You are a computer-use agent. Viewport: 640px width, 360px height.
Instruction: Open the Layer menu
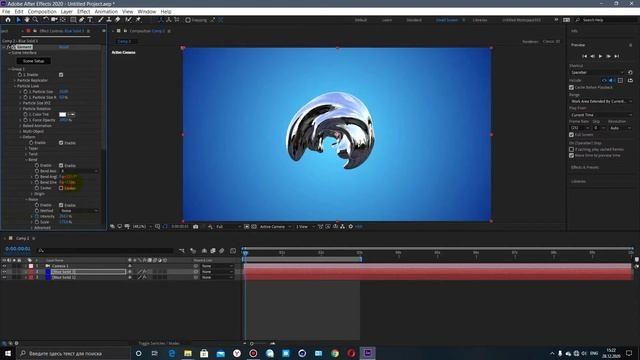pyautogui.click(x=67, y=11)
